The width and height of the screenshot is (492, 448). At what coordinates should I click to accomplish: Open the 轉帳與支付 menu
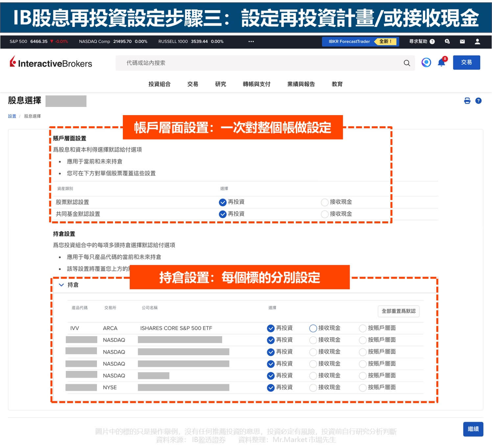[256, 84]
